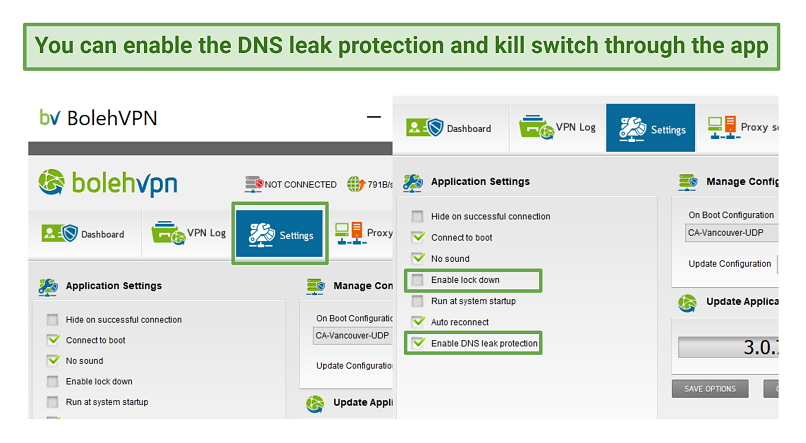The width and height of the screenshot is (806, 443).
Task: Select Settings tab in right panel
Action: coord(650,128)
